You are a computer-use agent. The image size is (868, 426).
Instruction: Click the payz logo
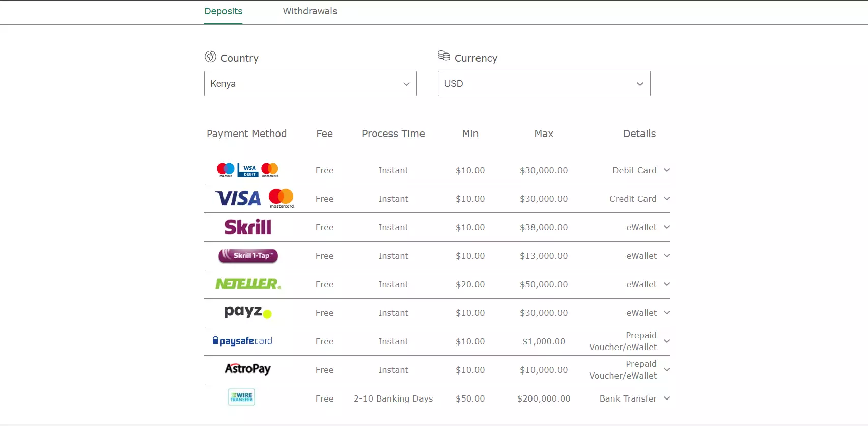(248, 312)
